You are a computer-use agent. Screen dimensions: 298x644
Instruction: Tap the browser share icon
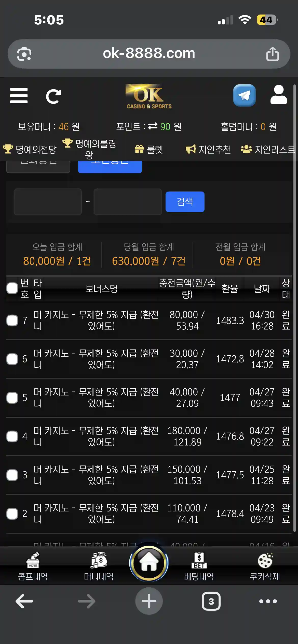[x=272, y=54]
